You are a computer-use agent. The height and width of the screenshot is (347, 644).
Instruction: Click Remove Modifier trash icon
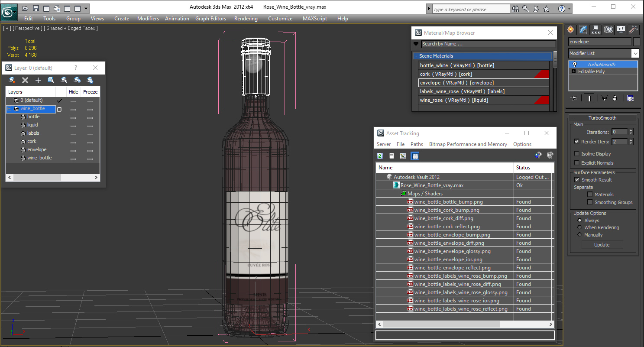[x=615, y=98]
